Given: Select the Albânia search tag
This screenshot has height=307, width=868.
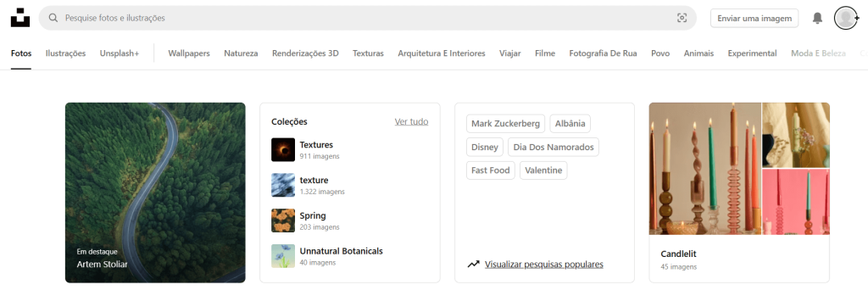Looking at the screenshot, I should tap(570, 124).
